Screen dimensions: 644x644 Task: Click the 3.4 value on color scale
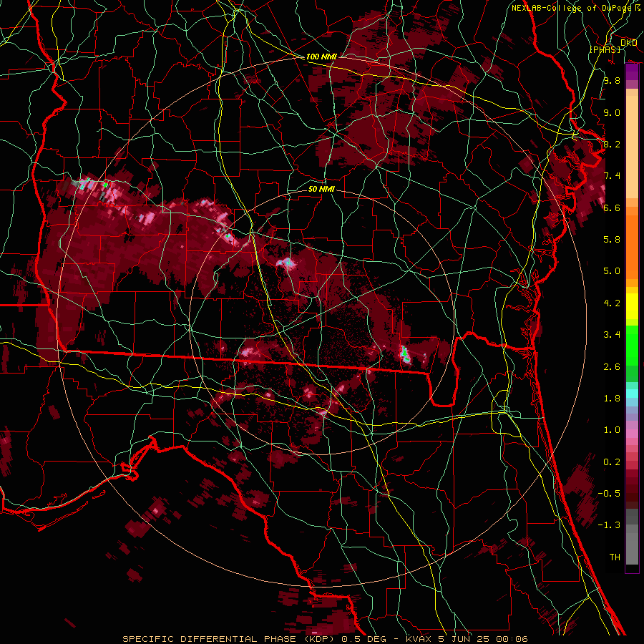[x=612, y=335]
